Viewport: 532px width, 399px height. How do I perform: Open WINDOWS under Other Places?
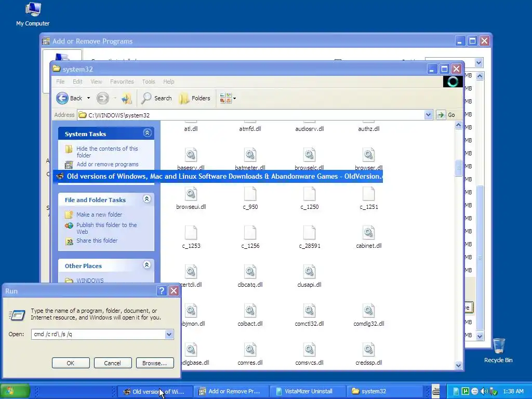pos(90,281)
